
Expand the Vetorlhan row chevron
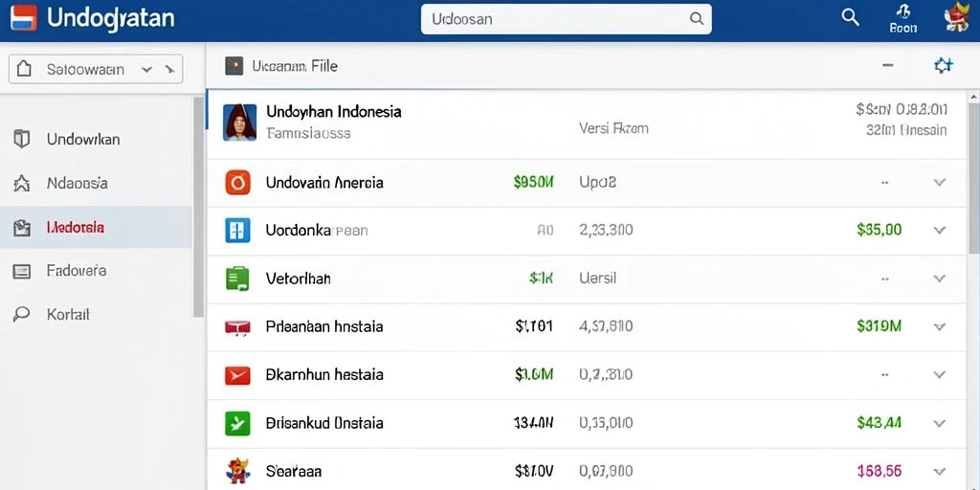click(x=940, y=278)
